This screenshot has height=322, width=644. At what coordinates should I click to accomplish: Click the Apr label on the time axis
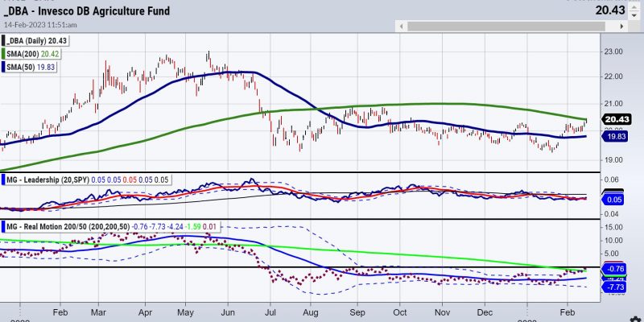coord(146,312)
